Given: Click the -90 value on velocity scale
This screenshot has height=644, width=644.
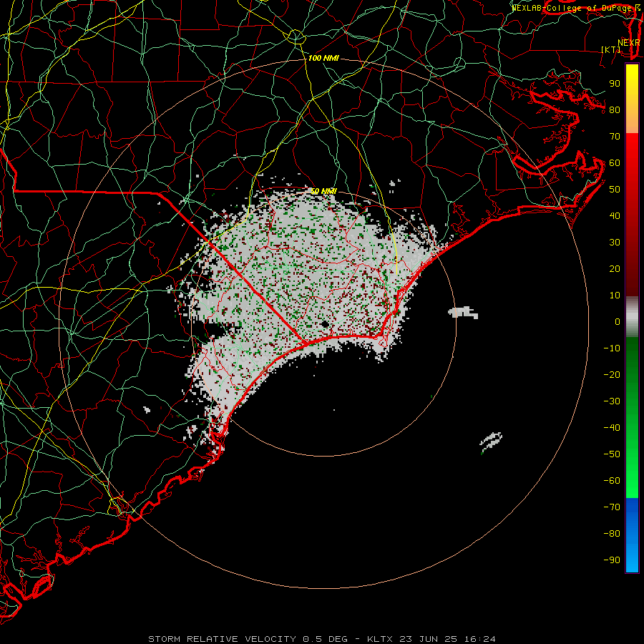Looking at the screenshot, I should click(612, 560).
